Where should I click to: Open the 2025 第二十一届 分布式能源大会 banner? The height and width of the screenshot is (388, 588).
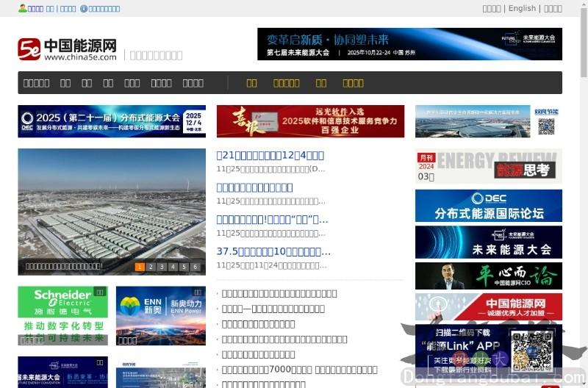click(x=112, y=121)
